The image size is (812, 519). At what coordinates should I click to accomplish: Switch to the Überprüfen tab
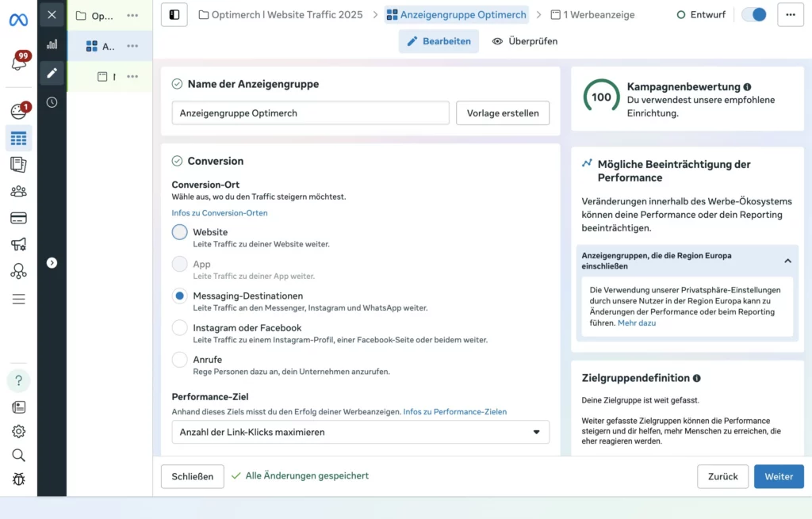[x=525, y=41]
